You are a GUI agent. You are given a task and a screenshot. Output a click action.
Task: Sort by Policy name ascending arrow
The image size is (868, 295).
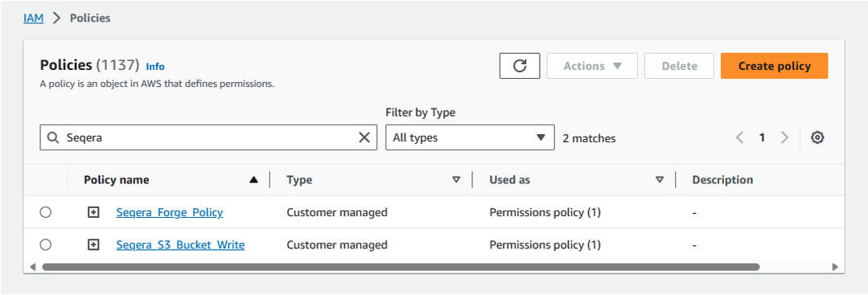tap(253, 180)
